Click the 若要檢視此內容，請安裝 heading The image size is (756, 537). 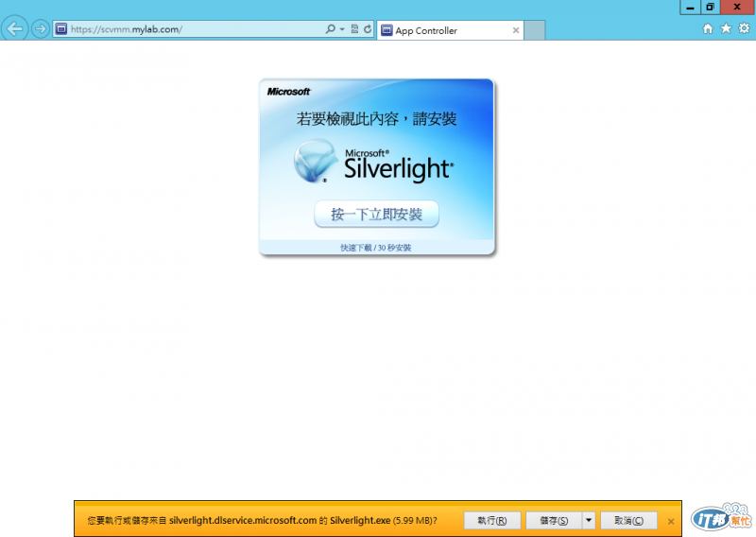coord(376,119)
